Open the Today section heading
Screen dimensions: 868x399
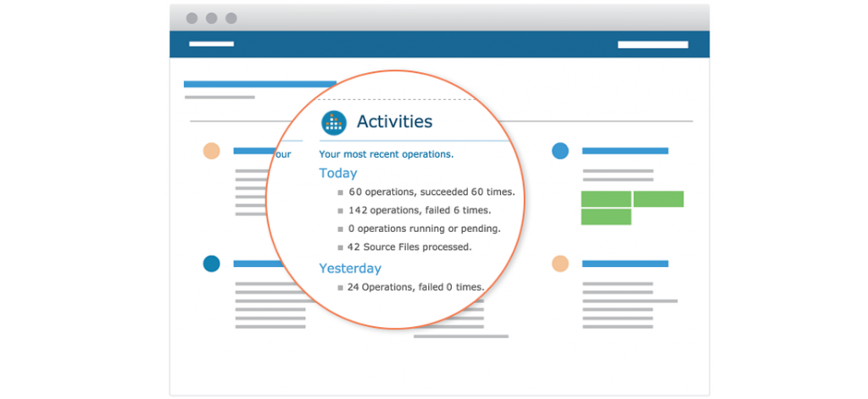click(x=337, y=173)
